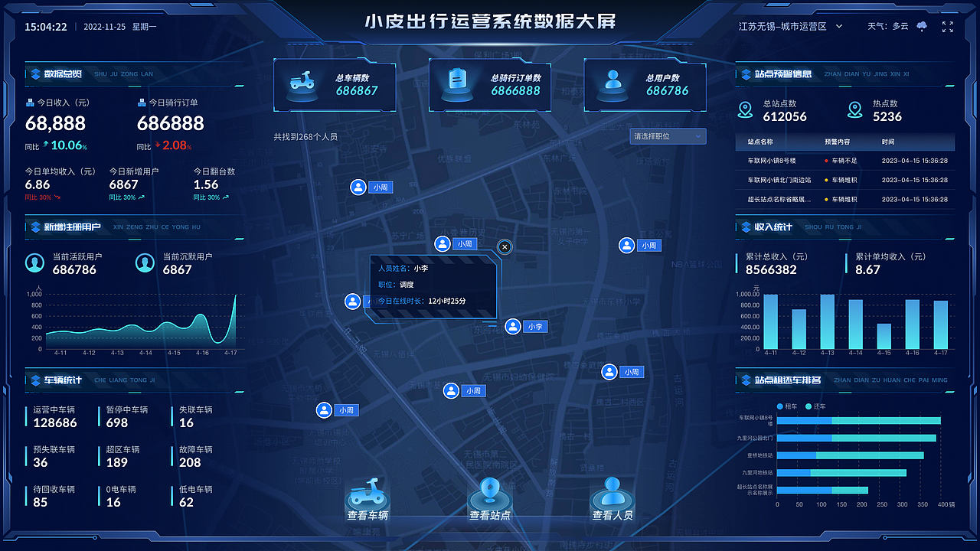Click the 数据总览 section header icon
Image resolution: width=980 pixels, height=551 pixels.
tap(35, 74)
